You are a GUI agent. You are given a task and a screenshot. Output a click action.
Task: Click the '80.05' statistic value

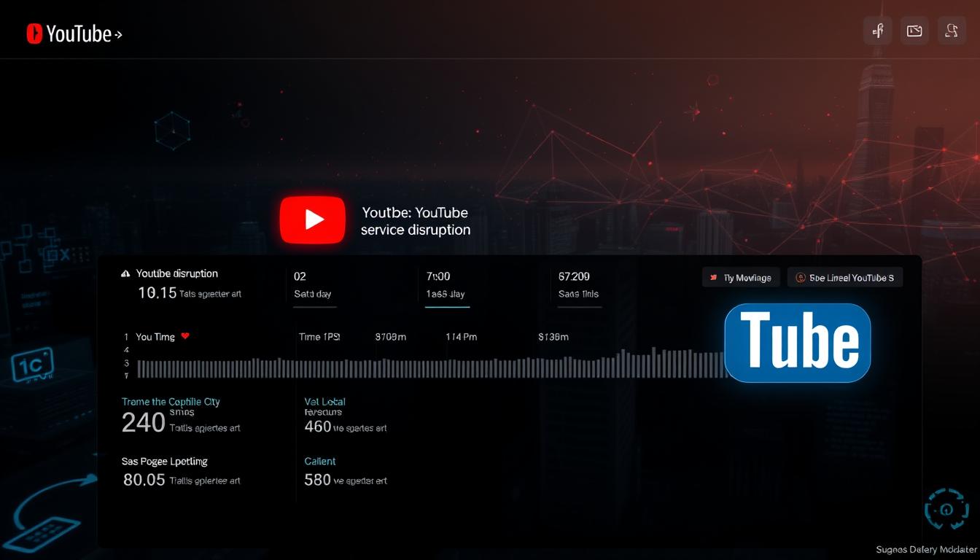144,480
